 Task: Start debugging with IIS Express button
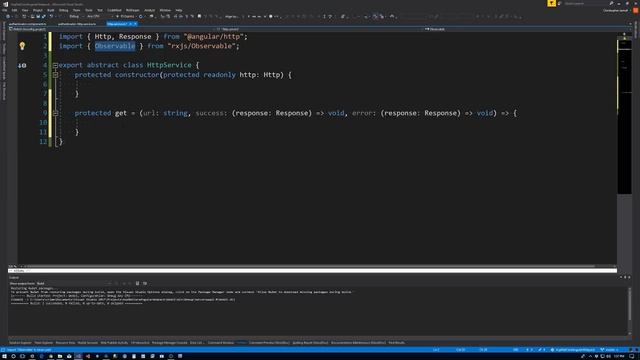pyautogui.click(x=125, y=16)
